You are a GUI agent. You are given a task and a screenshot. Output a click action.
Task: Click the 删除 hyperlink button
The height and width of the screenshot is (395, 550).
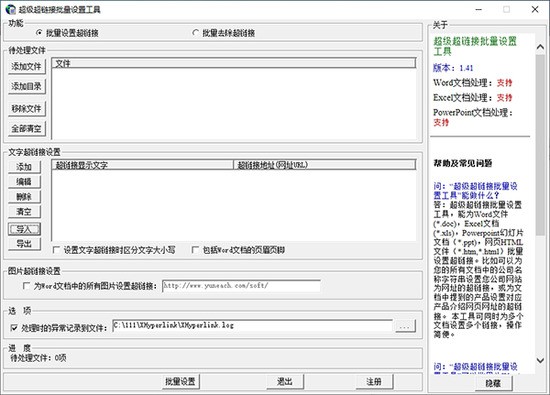click(24, 197)
